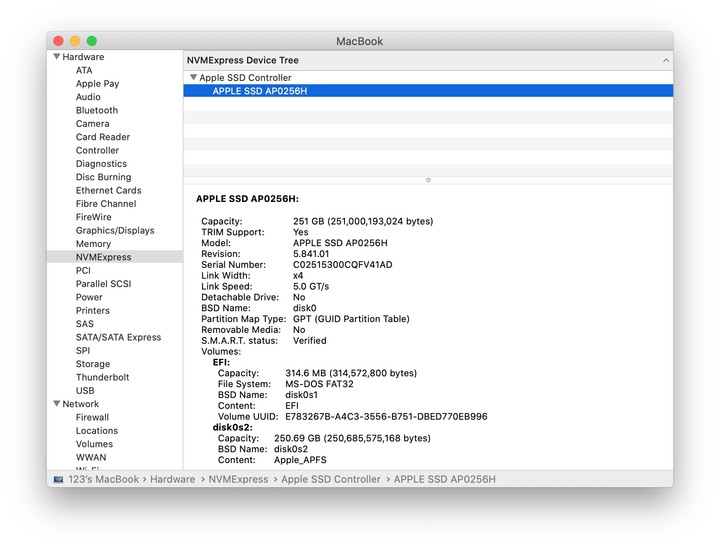Open SATA/SATA Express details
720x549 pixels.
(118, 337)
